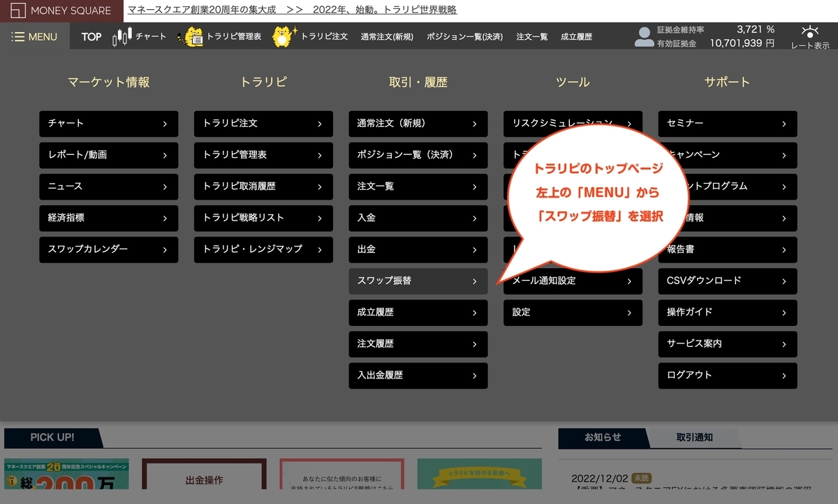Viewport: 838px width, 504px height.
Task: Select 設定 under ツール
Action: (573, 313)
